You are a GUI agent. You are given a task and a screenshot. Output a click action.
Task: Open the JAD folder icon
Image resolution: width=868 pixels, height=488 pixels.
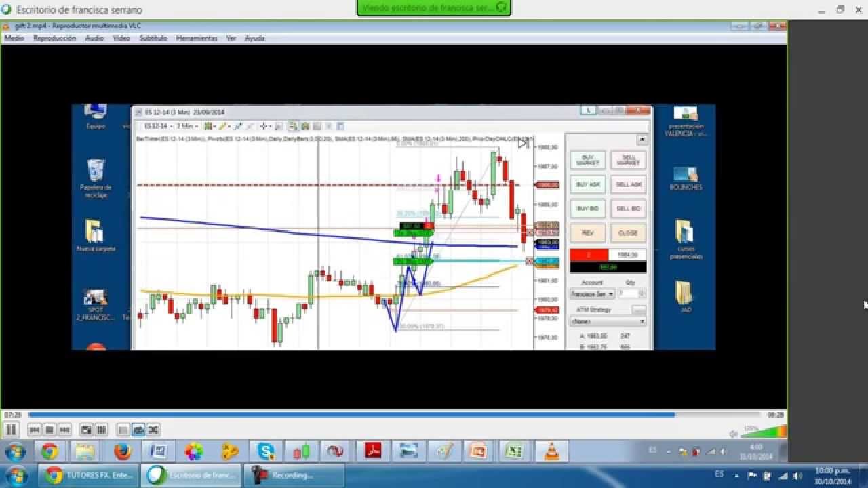click(x=686, y=296)
